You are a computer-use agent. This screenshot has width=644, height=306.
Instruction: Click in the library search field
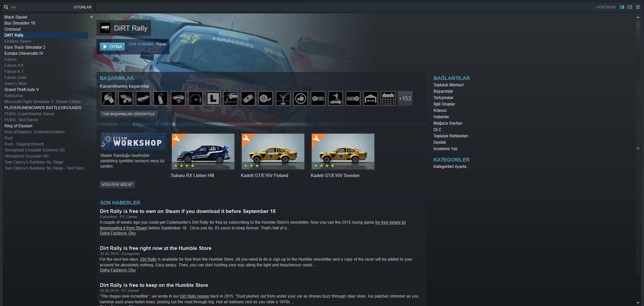point(40,7)
